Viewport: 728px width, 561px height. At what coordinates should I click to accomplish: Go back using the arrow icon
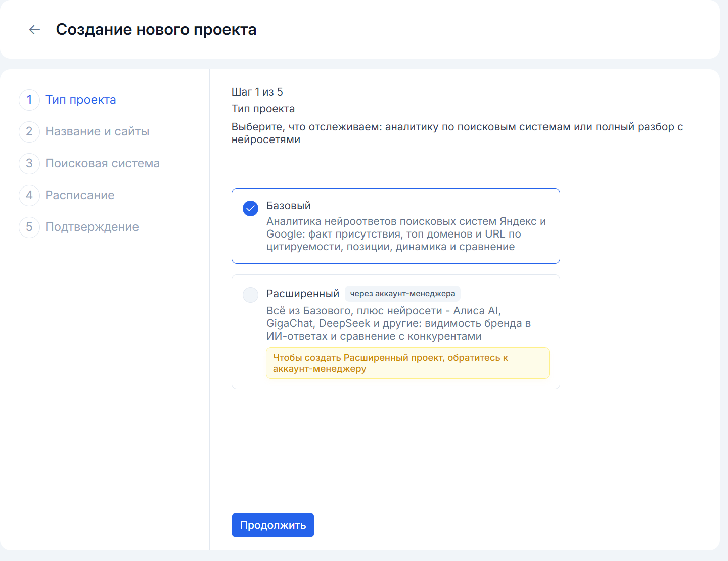34,30
